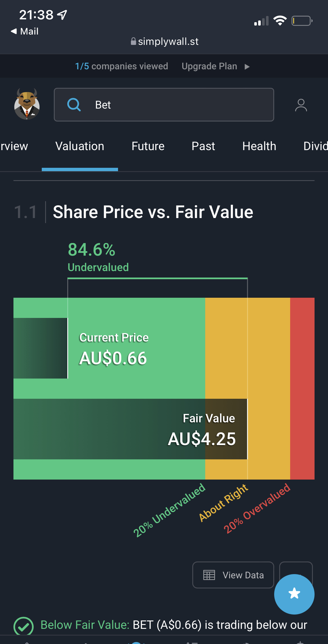Click the search magnifier icon
The image size is (328, 644).
(74, 105)
